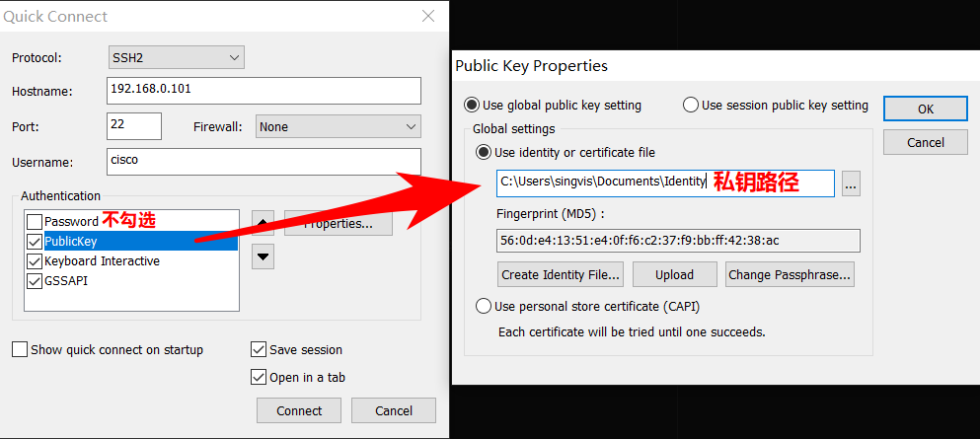Open the Protocol SSH2 dropdown
This screenshot has height=439, width=980.
coord(176,58)
